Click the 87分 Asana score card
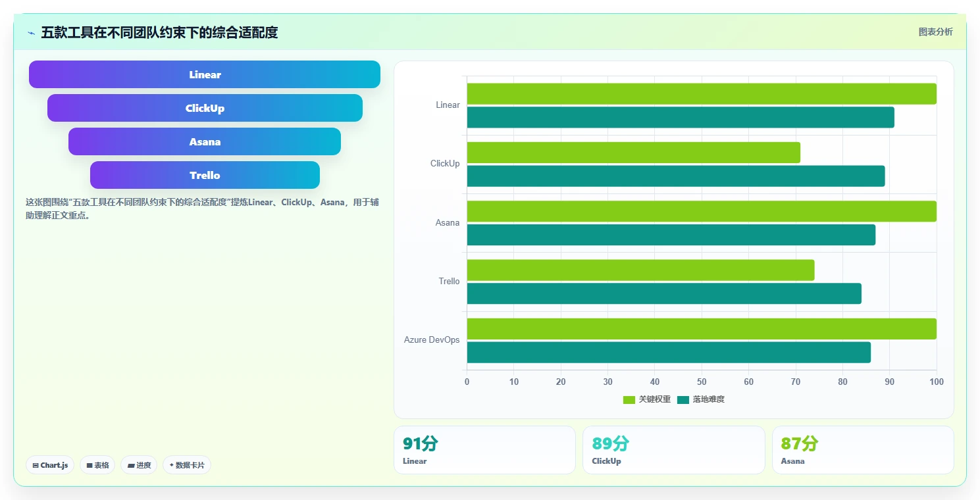 click(x=863, y=450)
